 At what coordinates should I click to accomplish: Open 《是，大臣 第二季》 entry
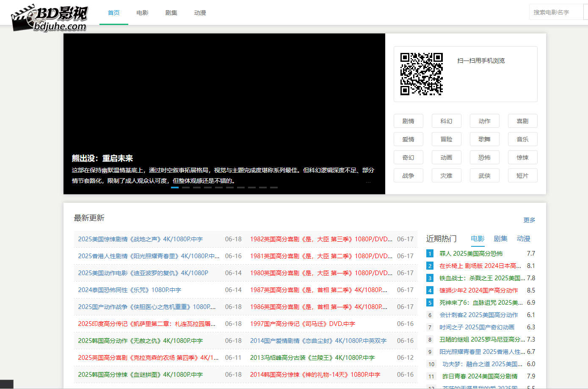(321, 256)
